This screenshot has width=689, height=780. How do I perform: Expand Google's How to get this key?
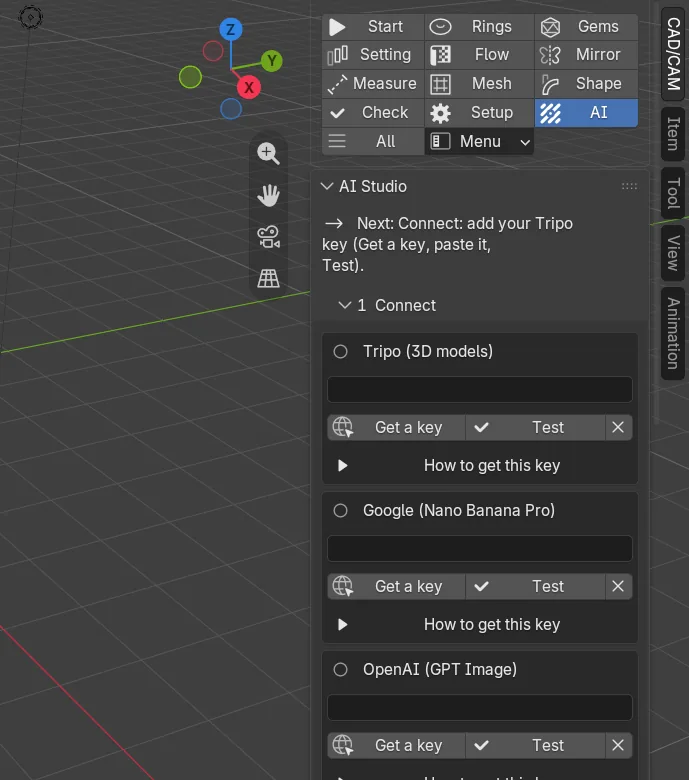tap(480, 625)
